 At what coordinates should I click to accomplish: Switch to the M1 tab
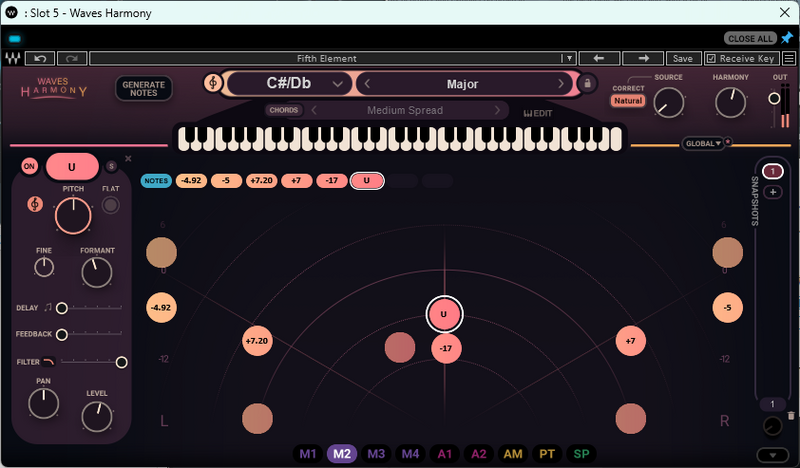click(308, 454)
